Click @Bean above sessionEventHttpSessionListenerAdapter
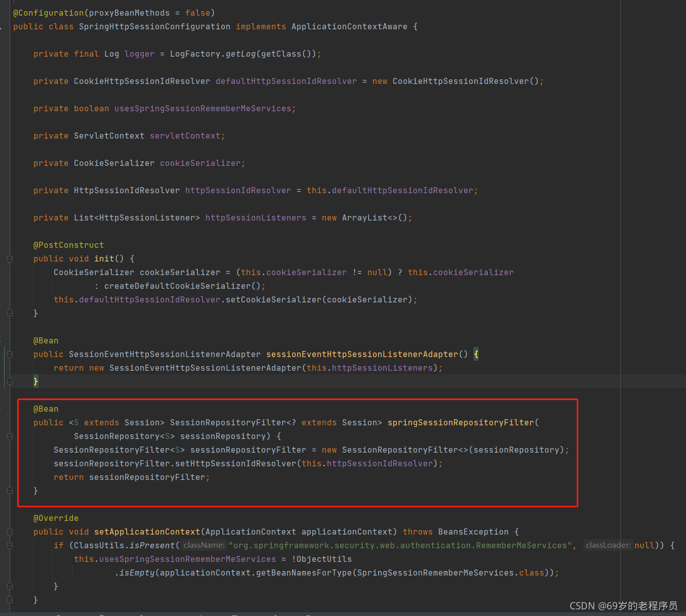This screenshot has width=686, height=616. coord(46,341)
